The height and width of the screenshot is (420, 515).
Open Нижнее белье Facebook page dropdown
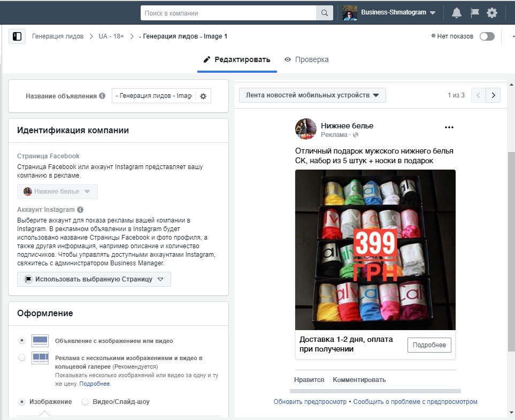(x=57, y=191)
